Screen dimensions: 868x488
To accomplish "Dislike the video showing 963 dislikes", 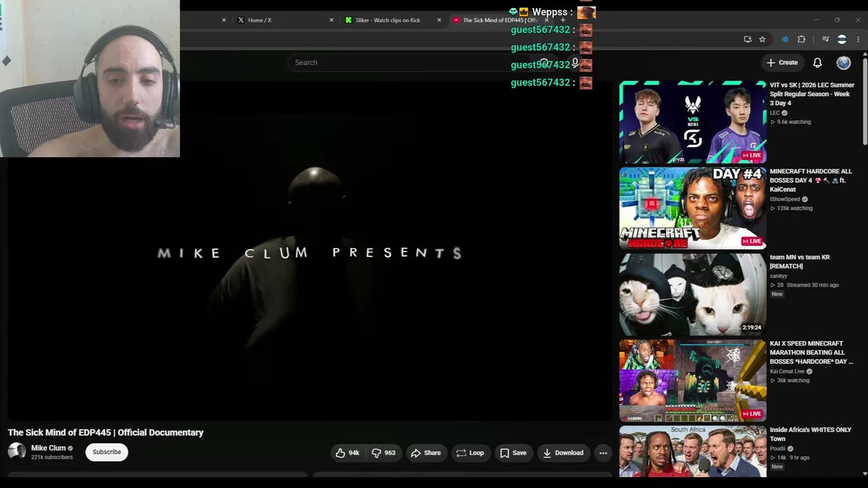I will click(x=384, y=453).
